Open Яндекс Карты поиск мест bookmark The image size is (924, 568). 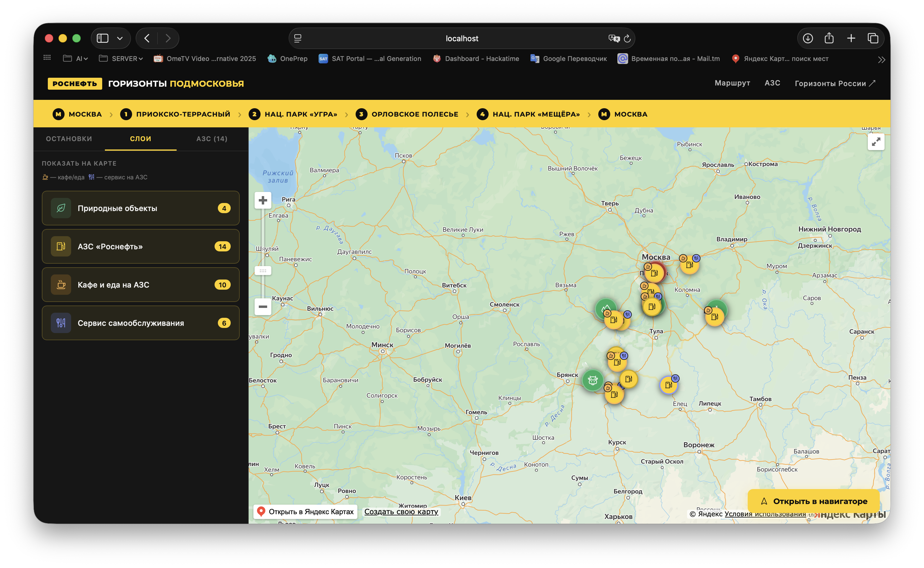coord(780,59)
